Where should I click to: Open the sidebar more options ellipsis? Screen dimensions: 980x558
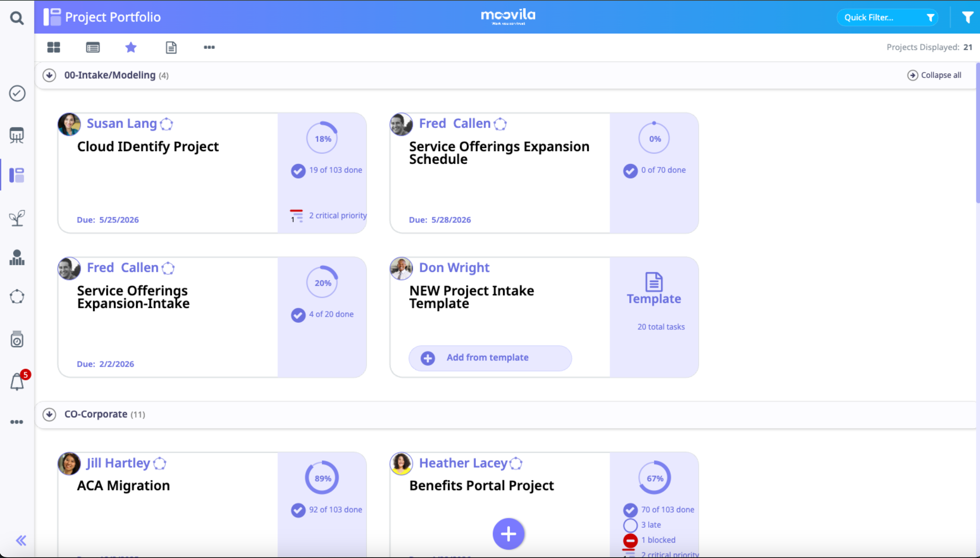(x=17, y=422)
